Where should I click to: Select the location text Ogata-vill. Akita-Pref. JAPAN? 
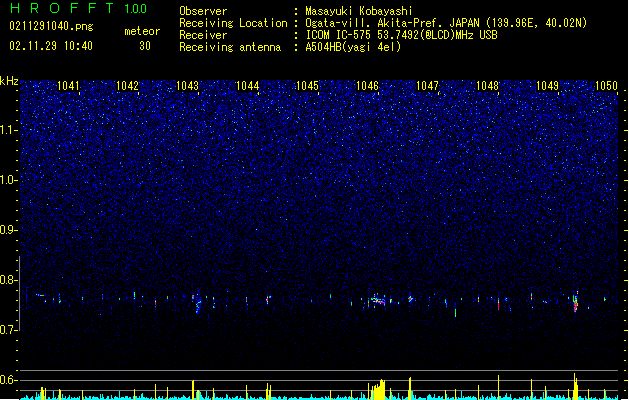point(393,23)
